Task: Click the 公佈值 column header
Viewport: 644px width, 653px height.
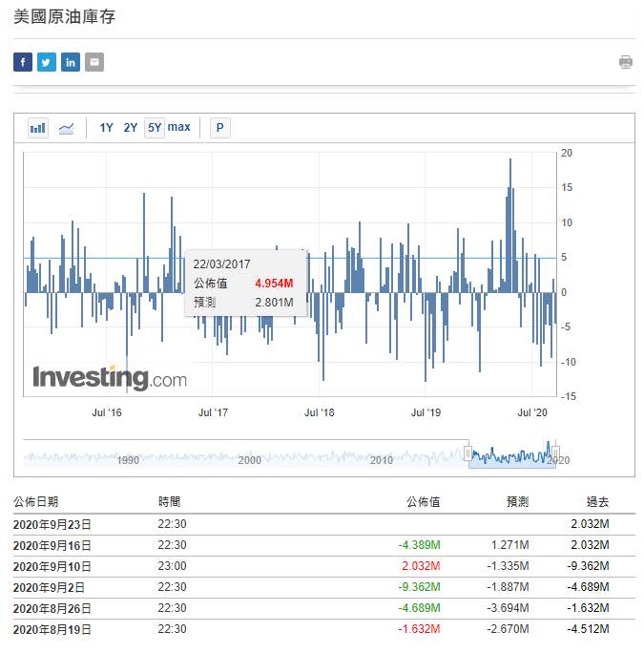Action: coord(424,502)
